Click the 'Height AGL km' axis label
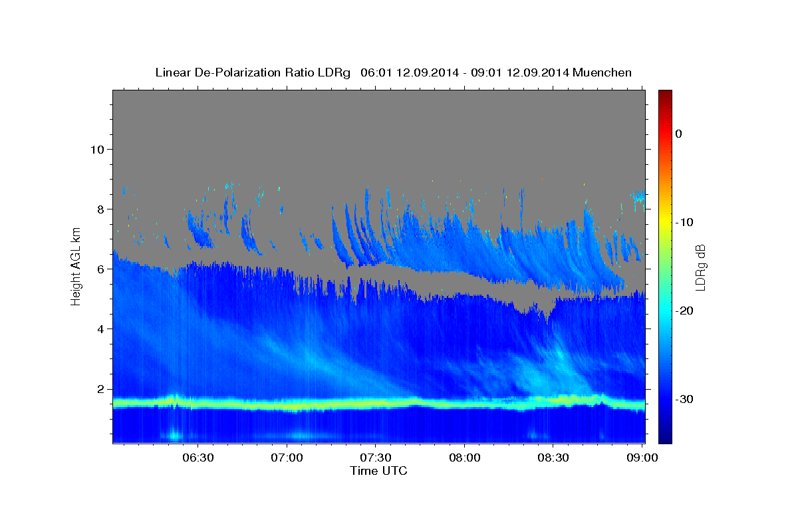The image size is (798, 532). (76, 266)
